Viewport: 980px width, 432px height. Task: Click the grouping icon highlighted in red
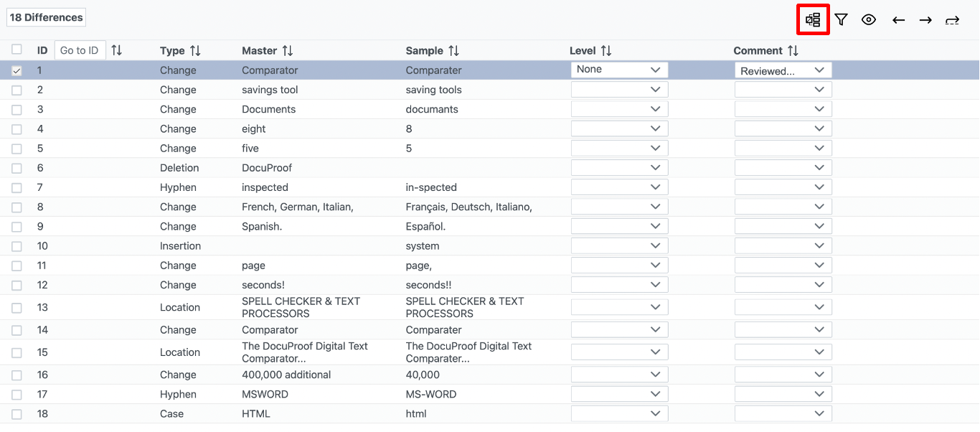click(x=813, y=20)
